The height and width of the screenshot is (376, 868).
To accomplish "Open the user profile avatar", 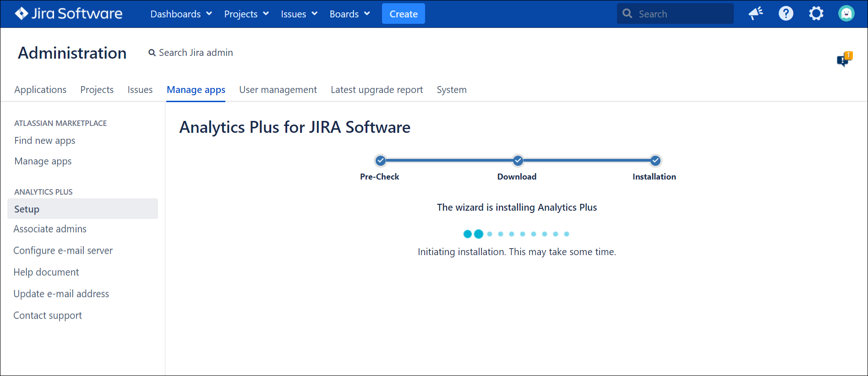I will click(846, 14).
